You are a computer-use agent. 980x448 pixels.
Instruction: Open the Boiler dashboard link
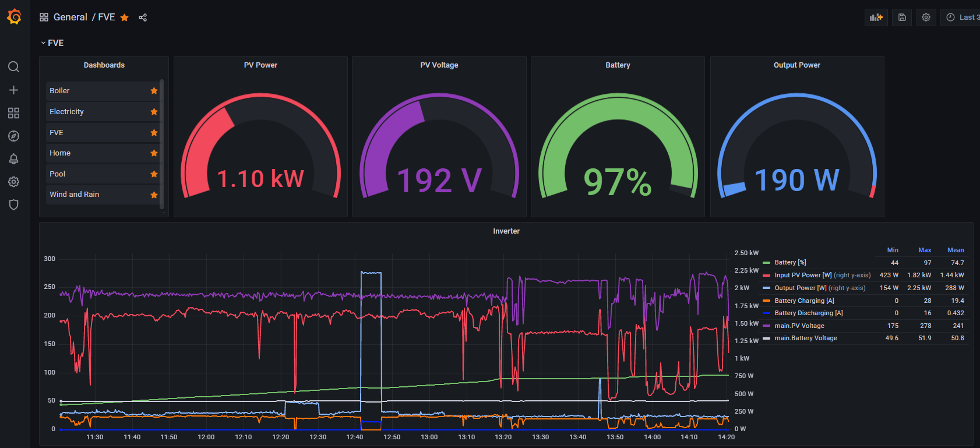59,91
